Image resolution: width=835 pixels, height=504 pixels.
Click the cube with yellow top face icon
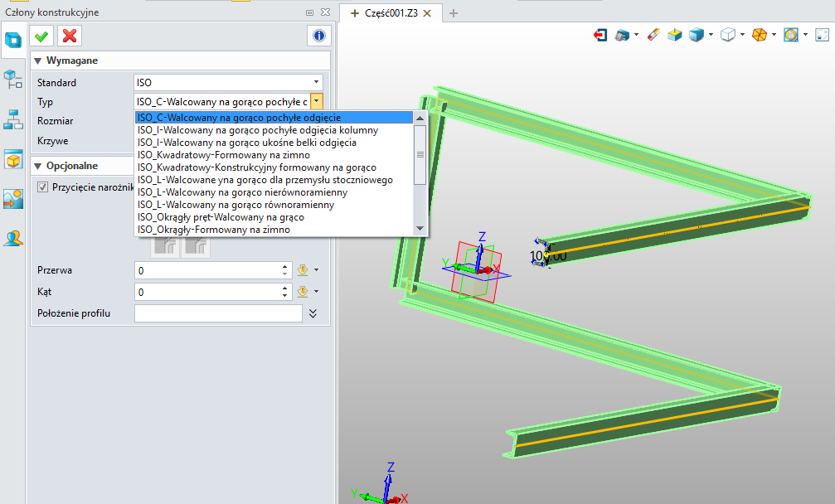tap(675, 35)
